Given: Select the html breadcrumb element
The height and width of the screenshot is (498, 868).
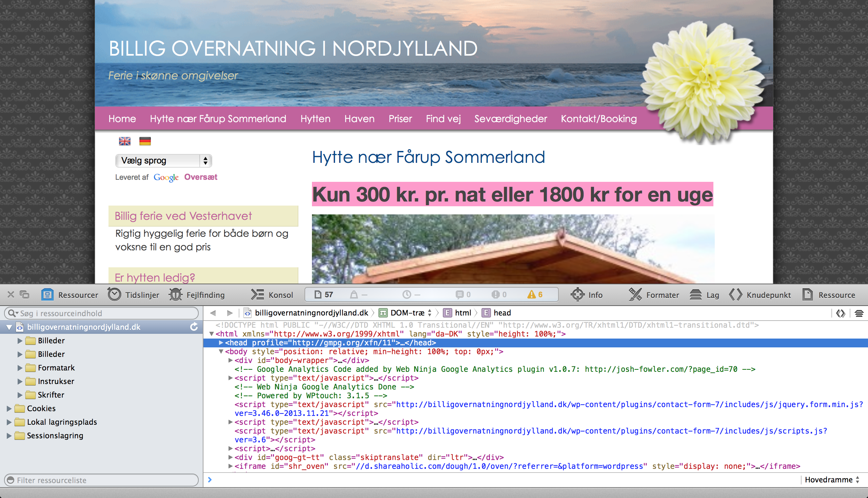Looking at the screenshot, I should [457, 313].
